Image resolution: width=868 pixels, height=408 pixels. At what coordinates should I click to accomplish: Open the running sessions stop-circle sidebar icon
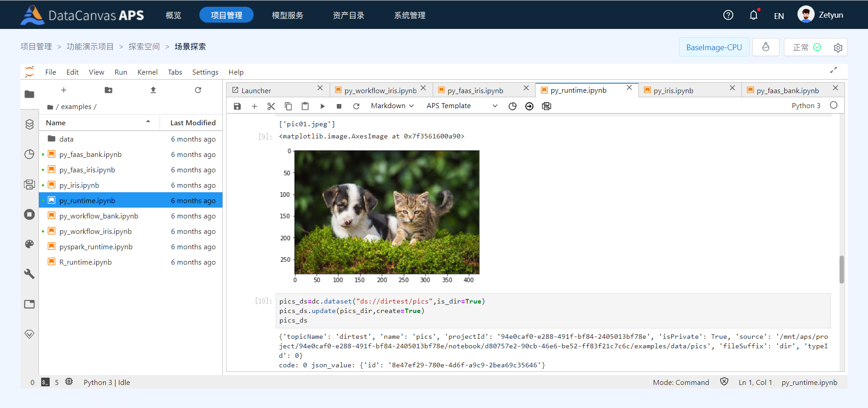(x=29, y=214)
